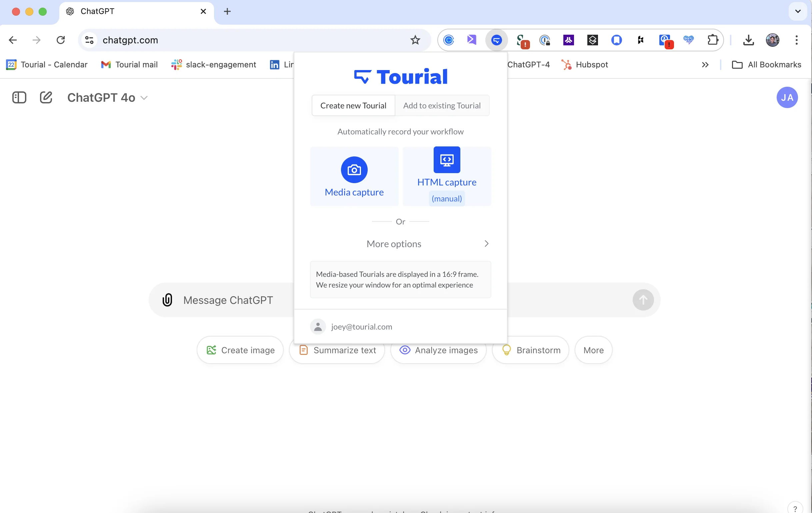Click the (manual) badge under HTML capture
Screen dimensions: 812x513
[447, 199]
